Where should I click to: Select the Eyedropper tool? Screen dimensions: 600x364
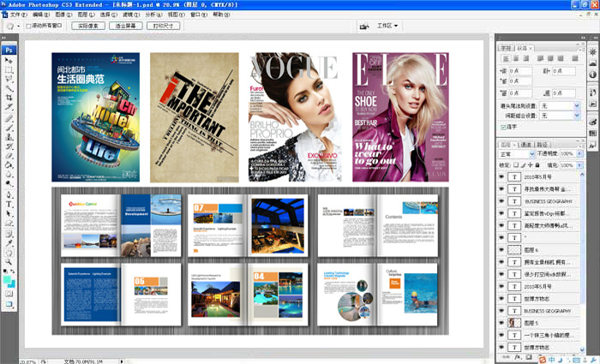pos(9,243)
